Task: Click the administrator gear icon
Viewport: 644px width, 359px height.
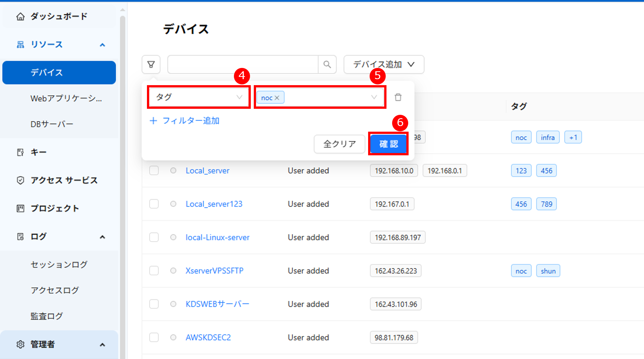Action: click(21, 344)
